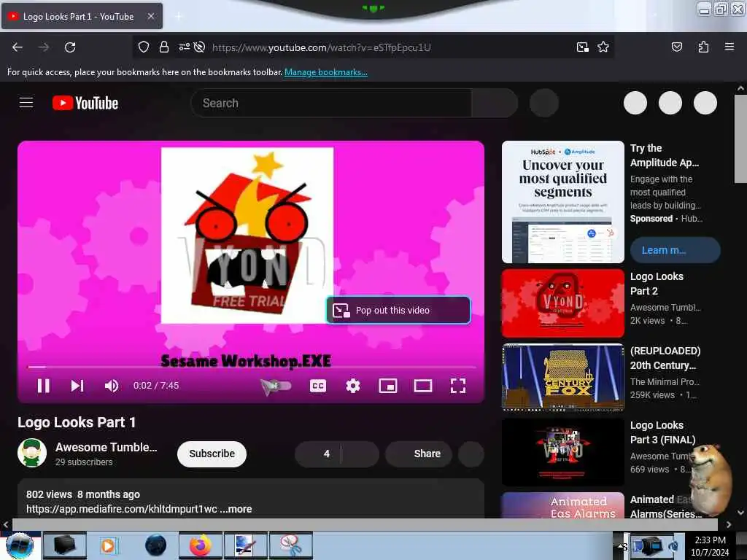747x560 pixels.
Task: Open Manage bookmarks link
Action: 326,72
